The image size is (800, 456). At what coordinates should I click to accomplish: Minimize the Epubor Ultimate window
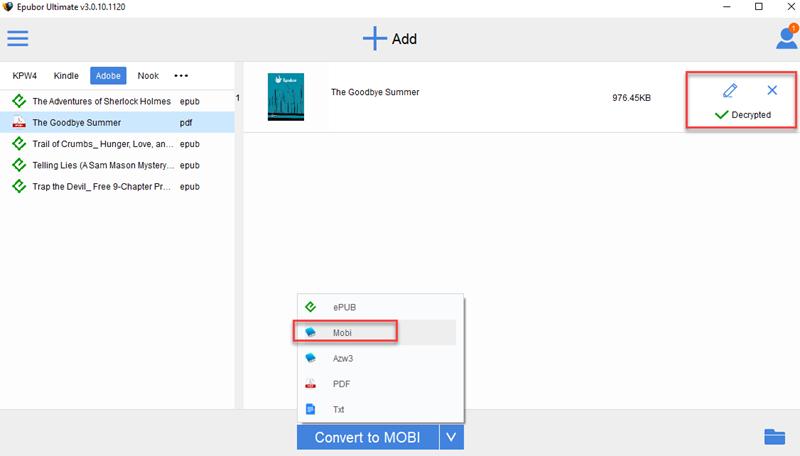tap(727, 7)
